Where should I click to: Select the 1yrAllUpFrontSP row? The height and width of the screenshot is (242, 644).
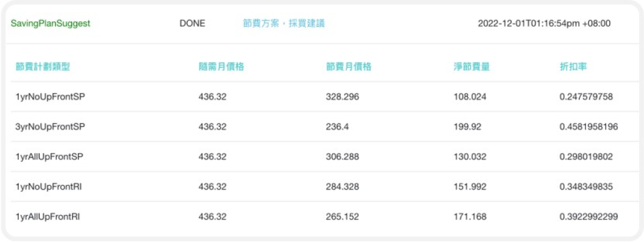click(322, 156)
